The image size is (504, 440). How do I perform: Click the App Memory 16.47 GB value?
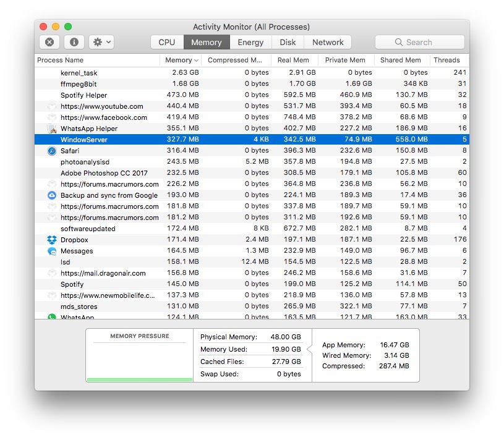(x=395, y=345)
